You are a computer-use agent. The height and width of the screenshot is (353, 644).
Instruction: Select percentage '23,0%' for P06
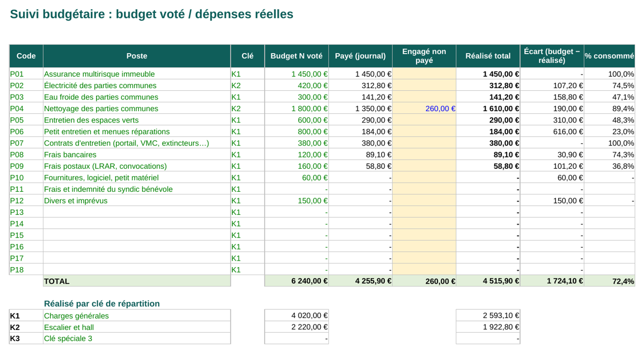pos(609,132)
